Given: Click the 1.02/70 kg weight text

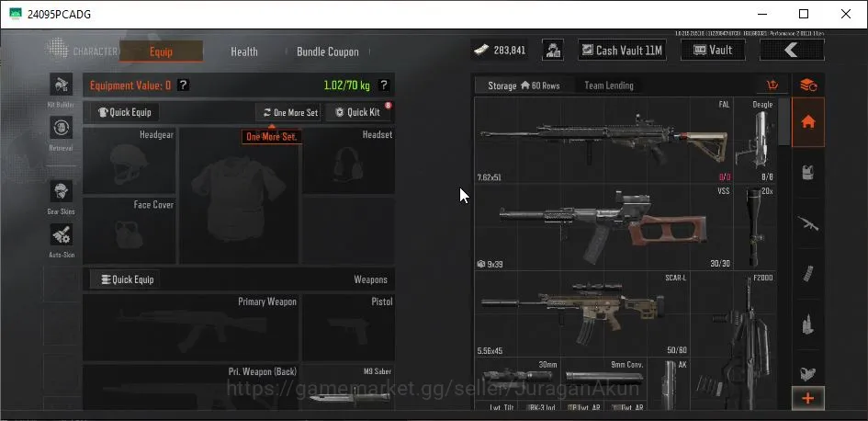Looking at the screenshot, I should click(x=346, y=85).
